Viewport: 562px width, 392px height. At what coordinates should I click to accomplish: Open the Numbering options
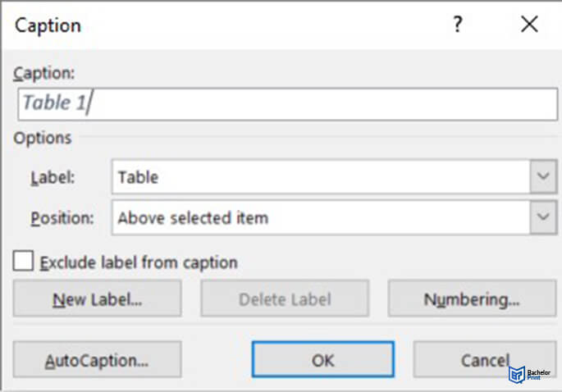pyautogui.click(x=472, y=299)
